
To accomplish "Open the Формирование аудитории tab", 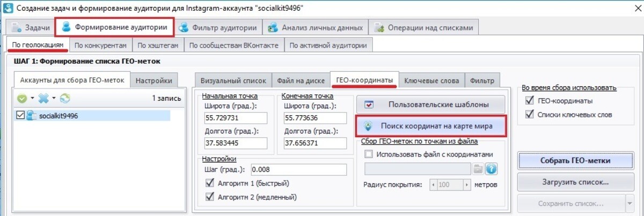I will point(115,26).
